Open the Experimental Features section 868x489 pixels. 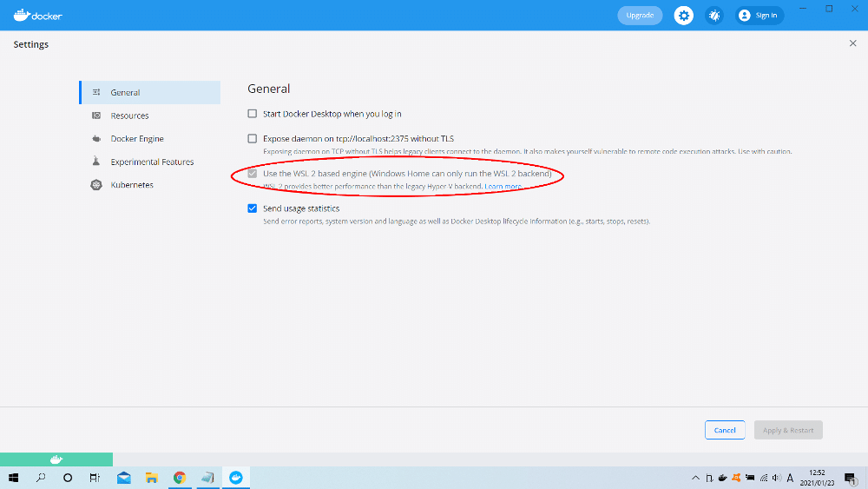tap(150, 162)
